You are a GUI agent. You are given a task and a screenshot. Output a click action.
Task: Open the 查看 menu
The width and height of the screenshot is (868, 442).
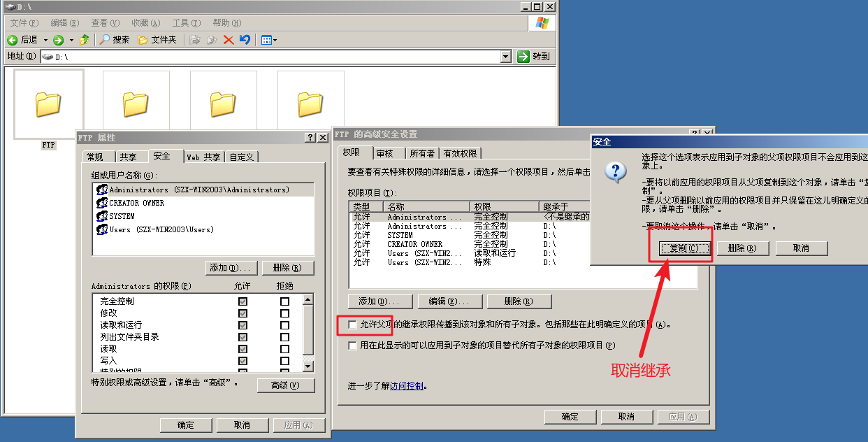[x=105, y=22]
